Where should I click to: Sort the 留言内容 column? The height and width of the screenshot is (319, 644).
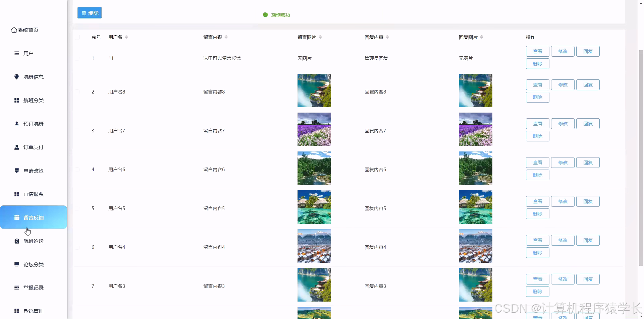pos(226,37)
